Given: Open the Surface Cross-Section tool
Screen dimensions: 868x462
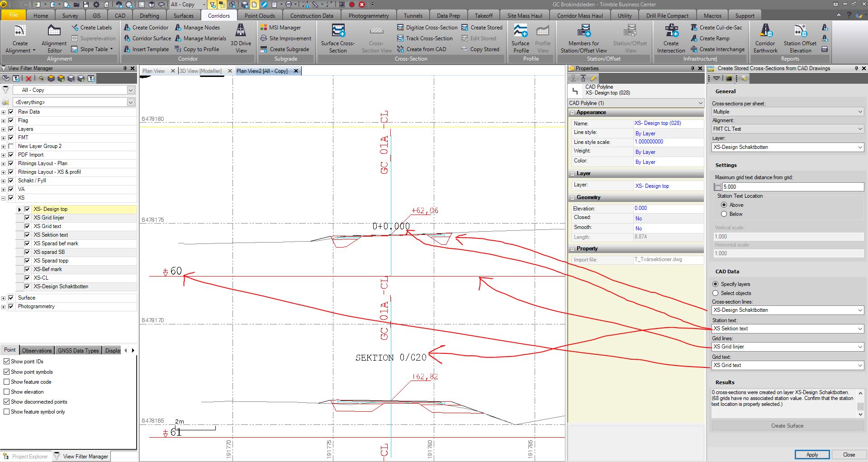Looking at the screenshot, I should (x=337, y=38).
